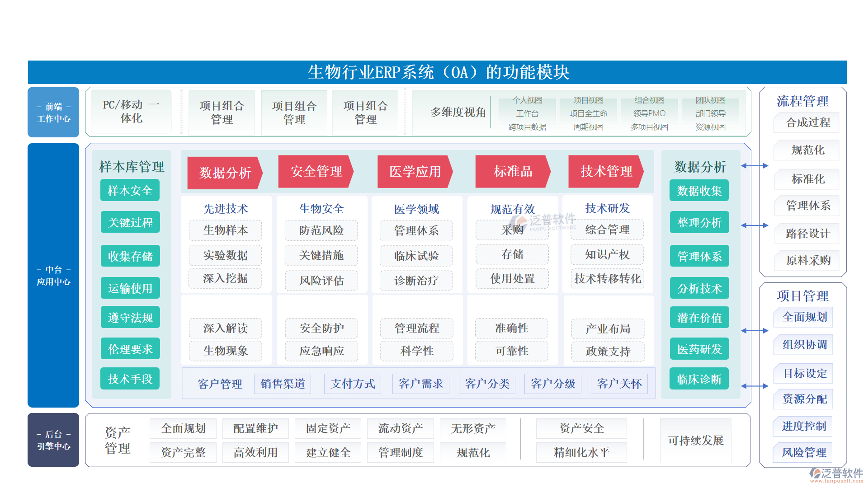Select the 销售渠道 box in 客户管理 row
This screenshot has height=488, width=868.
coord(283,384)
